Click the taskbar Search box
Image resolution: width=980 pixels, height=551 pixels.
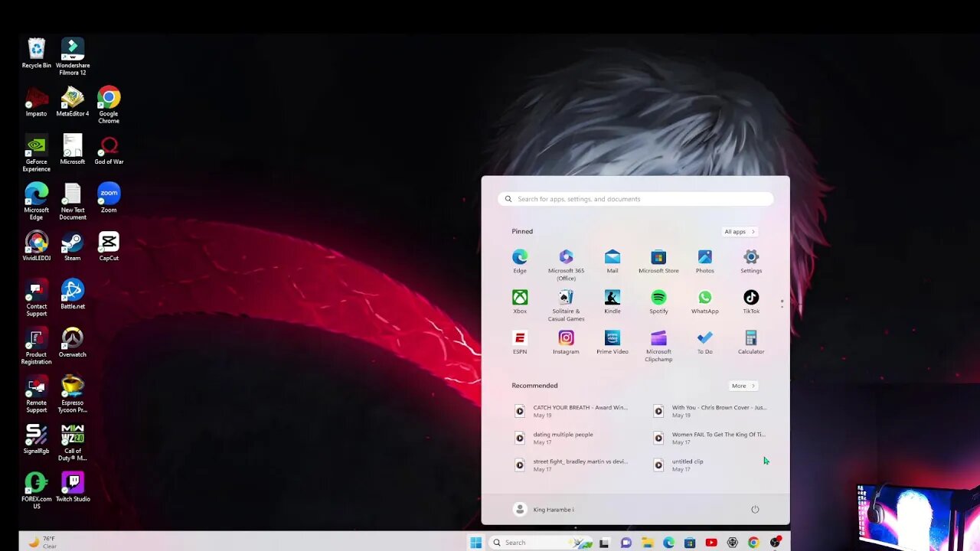click(542, 543)
